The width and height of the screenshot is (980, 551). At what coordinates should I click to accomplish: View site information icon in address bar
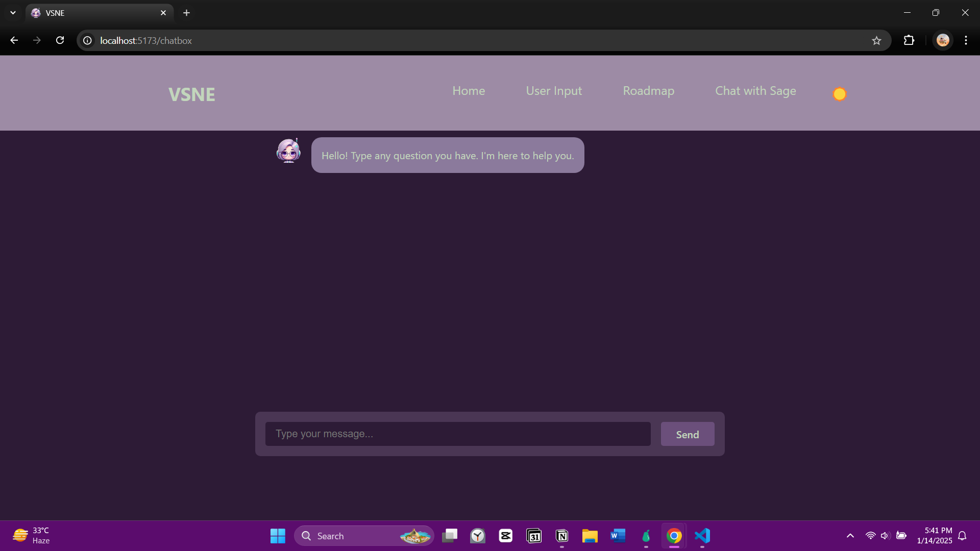88,40
